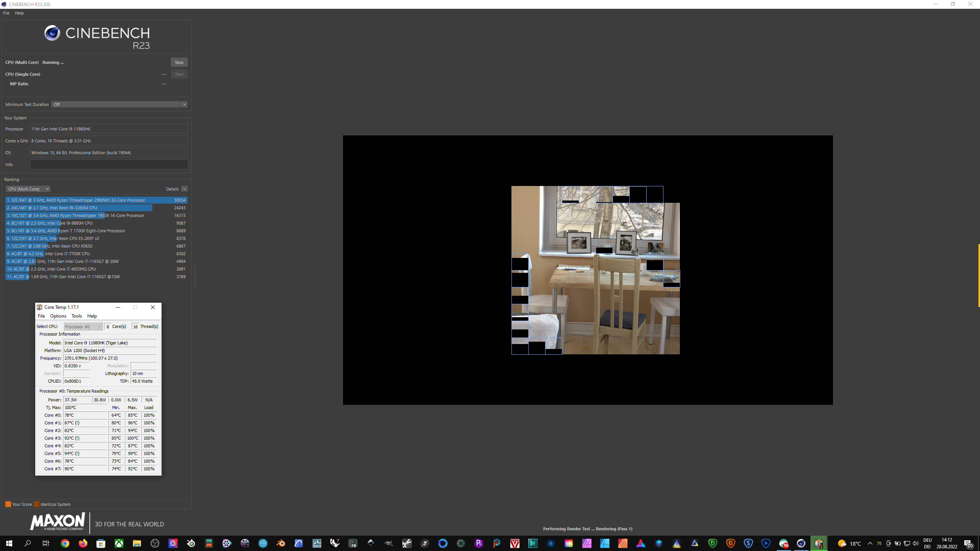Open Blender from the taskbar
980x551 pixels.
click(x=281, y=543)
